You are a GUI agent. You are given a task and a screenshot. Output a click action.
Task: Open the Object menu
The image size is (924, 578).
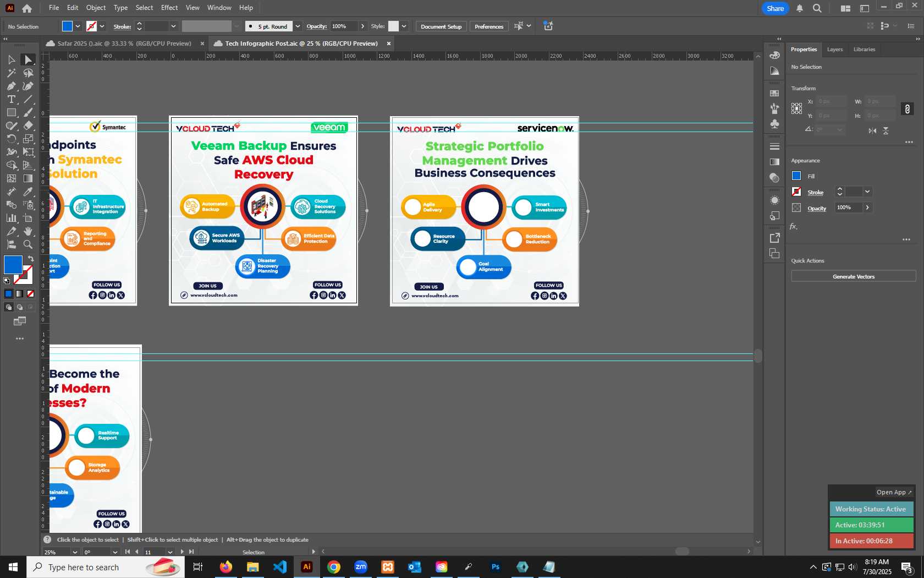click(x=96, y=8)
